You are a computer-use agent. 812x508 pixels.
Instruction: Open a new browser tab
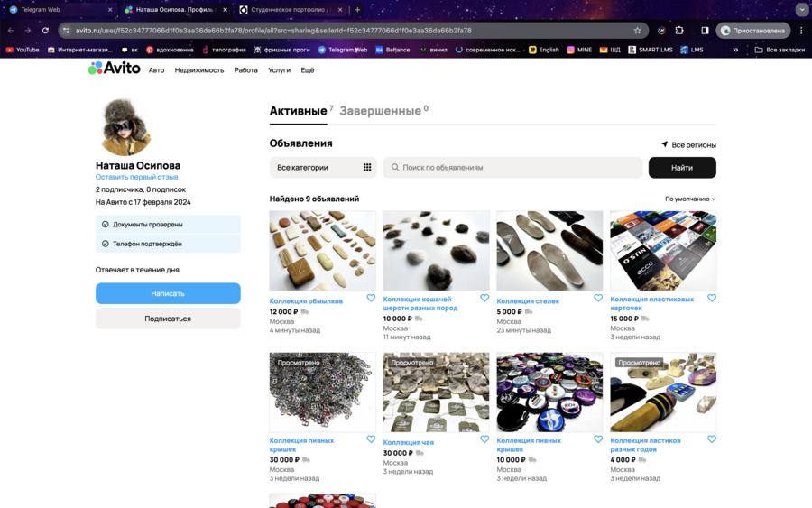coord(357,9)
